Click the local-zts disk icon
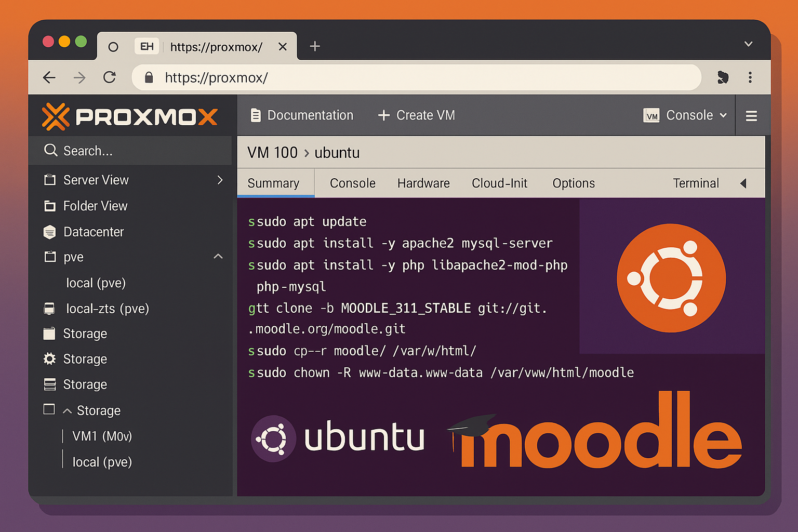Image resolution: width=798 pixels, height=532 pixels. 49,309
